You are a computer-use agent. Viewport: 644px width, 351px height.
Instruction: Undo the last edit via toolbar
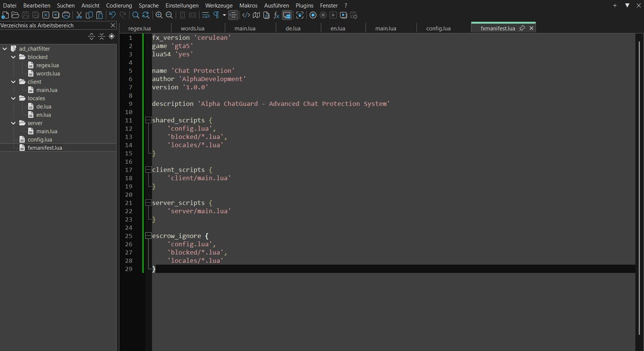112,15
